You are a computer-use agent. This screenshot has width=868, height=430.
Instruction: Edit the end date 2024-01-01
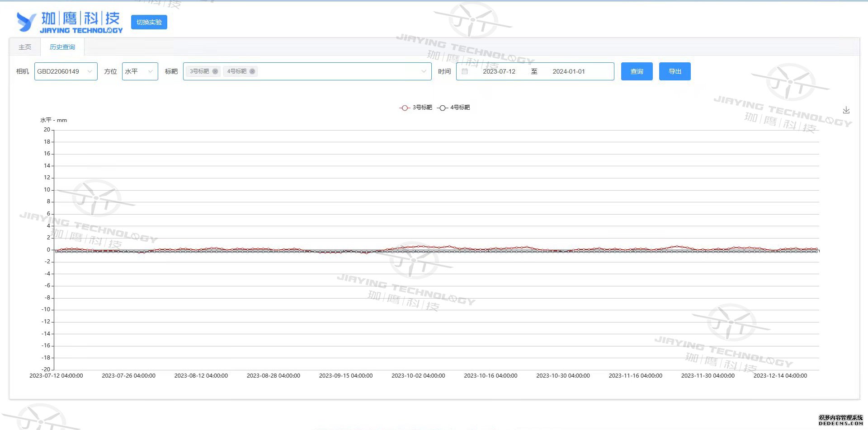tap(568, 71)
